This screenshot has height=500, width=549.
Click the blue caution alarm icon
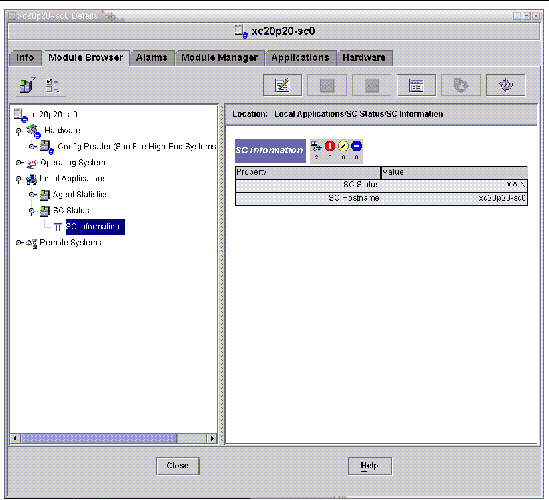(356, 146)
